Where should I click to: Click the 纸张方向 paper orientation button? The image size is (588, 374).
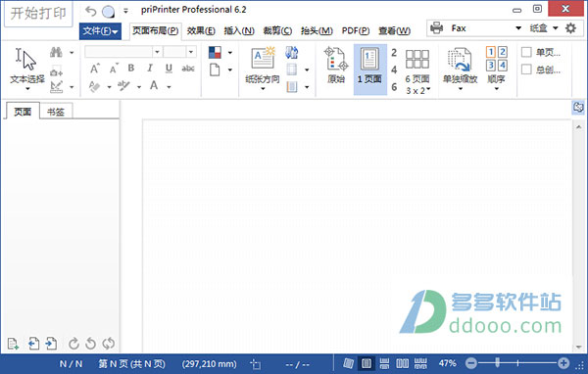tap(263, 69)
